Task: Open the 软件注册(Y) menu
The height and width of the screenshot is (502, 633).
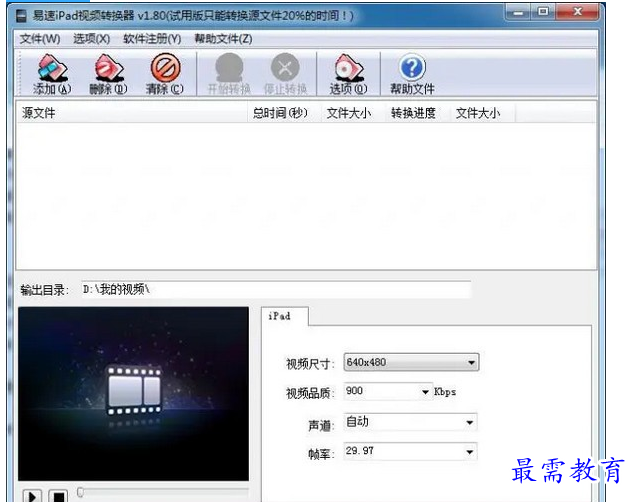Action: coord(152,39)
